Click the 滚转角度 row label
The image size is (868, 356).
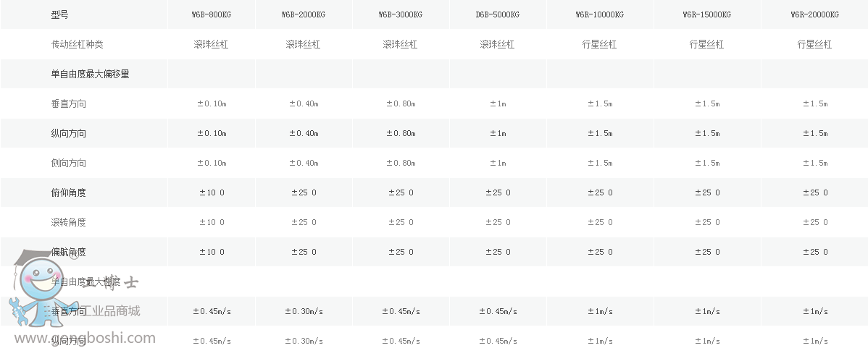point(68,222)
